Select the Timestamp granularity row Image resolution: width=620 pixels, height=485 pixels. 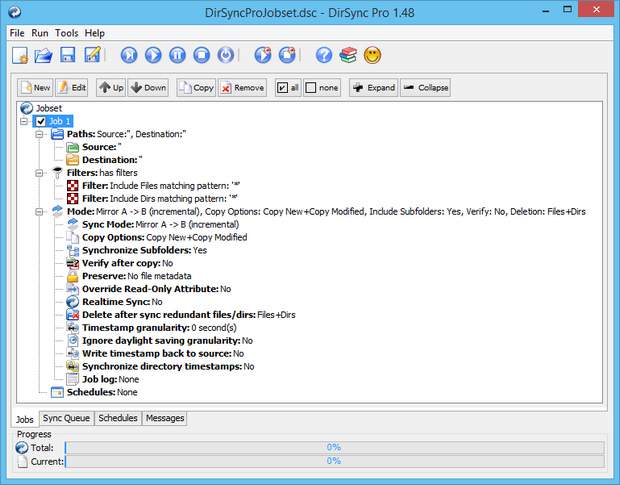[x=152, y=328]
